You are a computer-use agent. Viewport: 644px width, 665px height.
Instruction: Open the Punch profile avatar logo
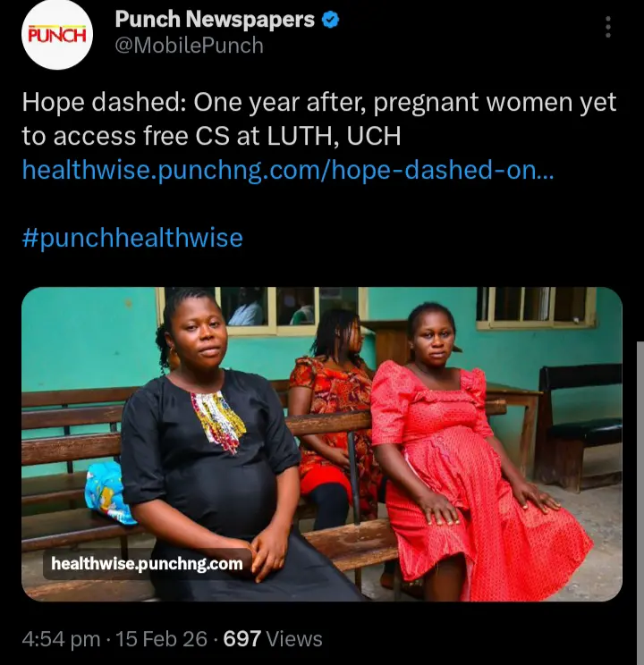pos(57,35)
